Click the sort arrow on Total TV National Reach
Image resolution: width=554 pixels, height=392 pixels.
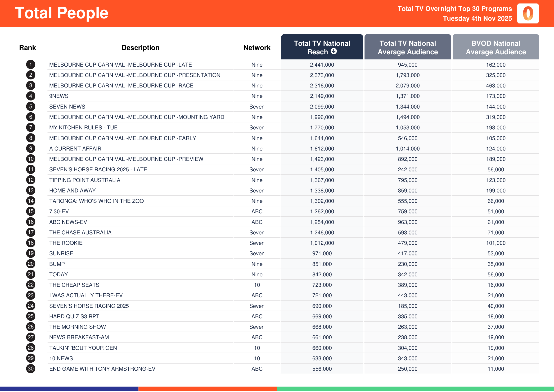tap(334, 52)
